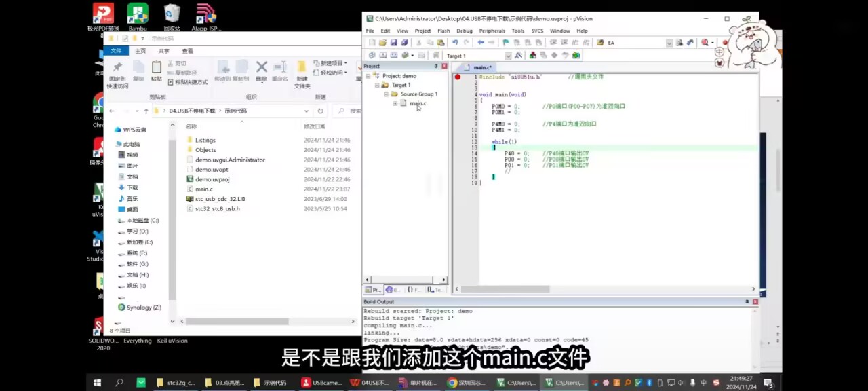Click the 04.USB不停电下载 breadcrumb path
868x391 pixels.
pos(192,111)
